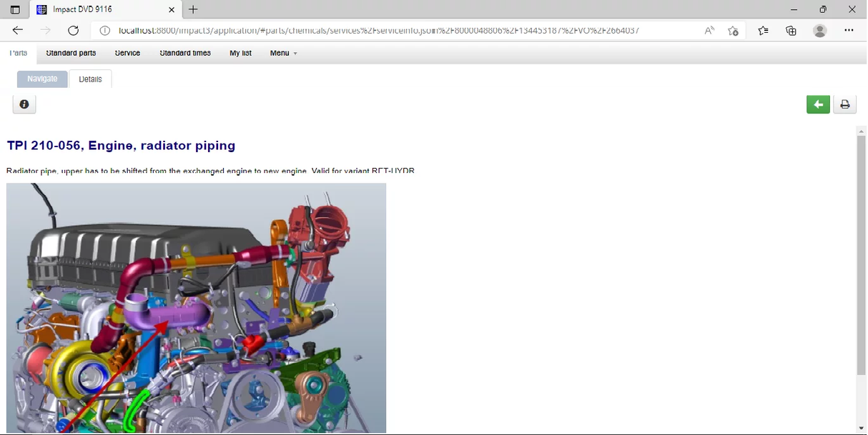Open the info icon button
868x435 pixels.
pyautogui.click(x=24, y=104)
